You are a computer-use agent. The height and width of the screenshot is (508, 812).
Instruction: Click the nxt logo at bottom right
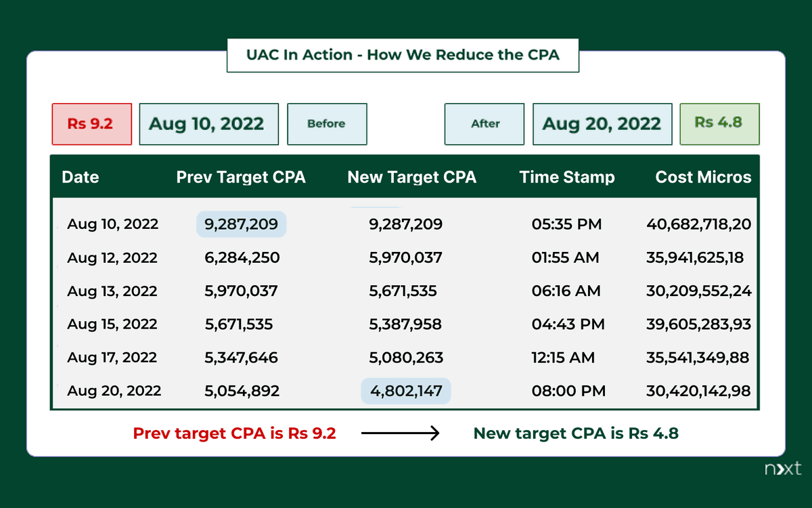click(x=782, y=469)
